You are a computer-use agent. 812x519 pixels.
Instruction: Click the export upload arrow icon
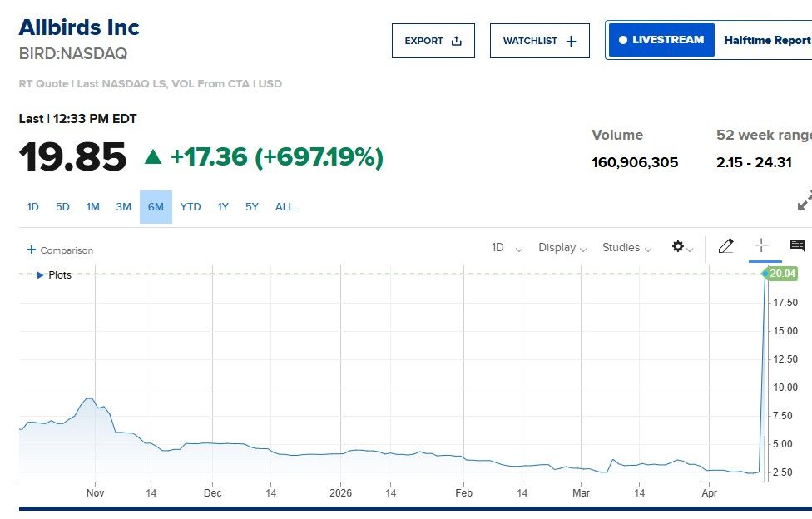pos(456,41)
